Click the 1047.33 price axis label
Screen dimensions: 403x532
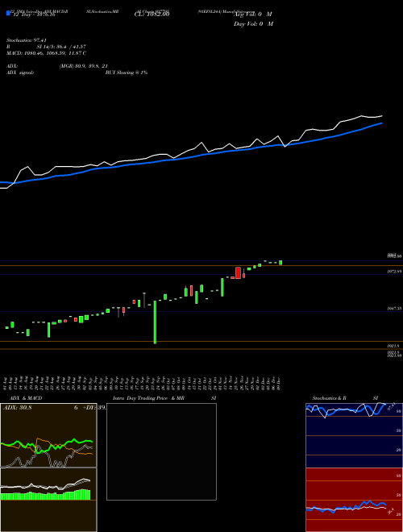pyautogui.click(x=394, y=309)
